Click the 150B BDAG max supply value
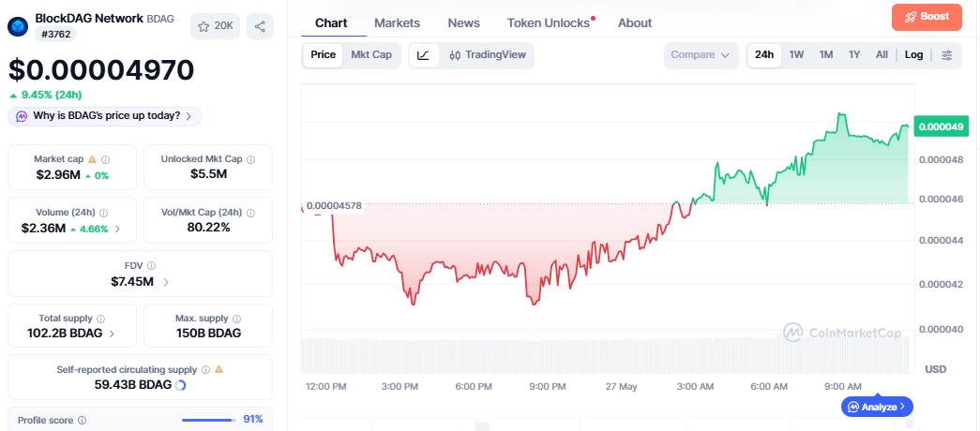The width and height of the screenshot is (980, 431). 208,334
